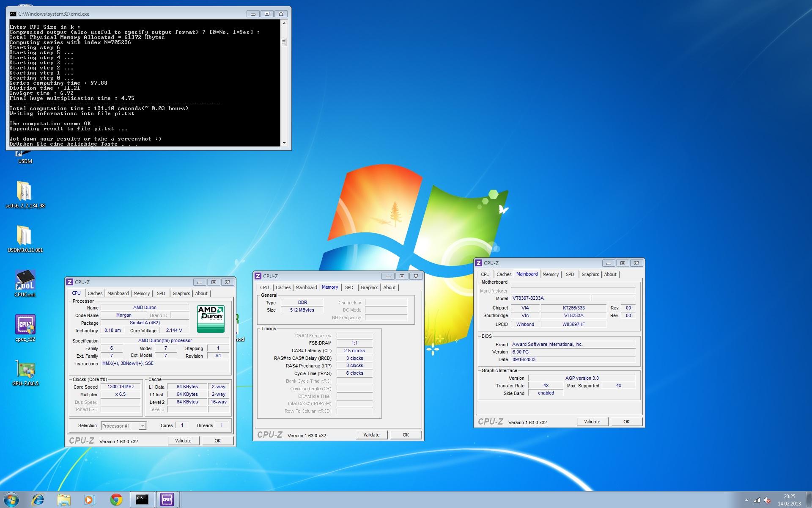Click the BIOS Date 09/16/2003 field

573,359
